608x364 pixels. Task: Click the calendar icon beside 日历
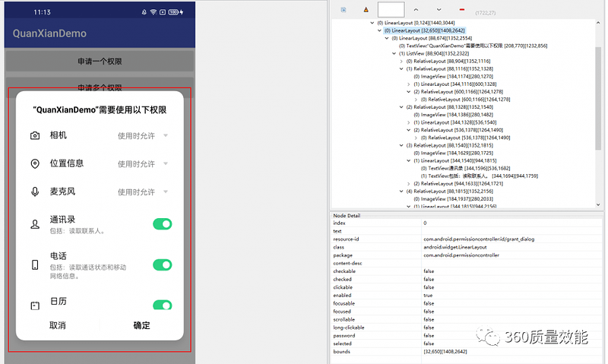pos(35,305)
